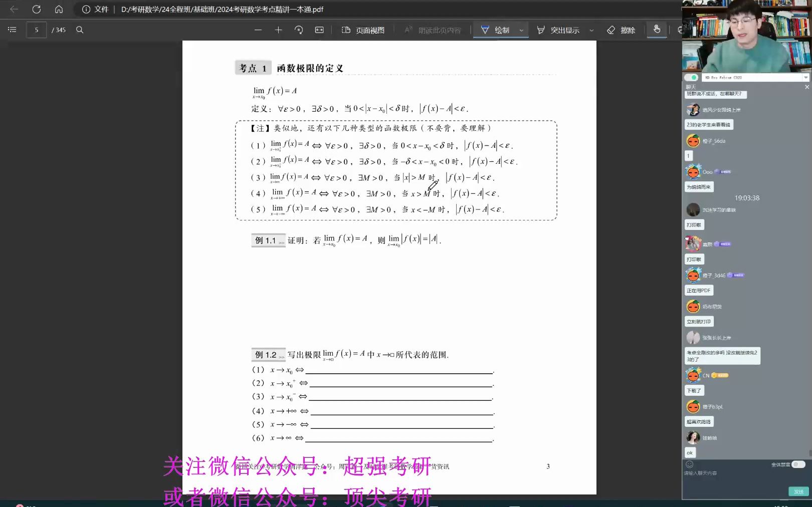Fit the PDF page to width
This screenshot has height=507, width=812.
click(x=319, y=30)
